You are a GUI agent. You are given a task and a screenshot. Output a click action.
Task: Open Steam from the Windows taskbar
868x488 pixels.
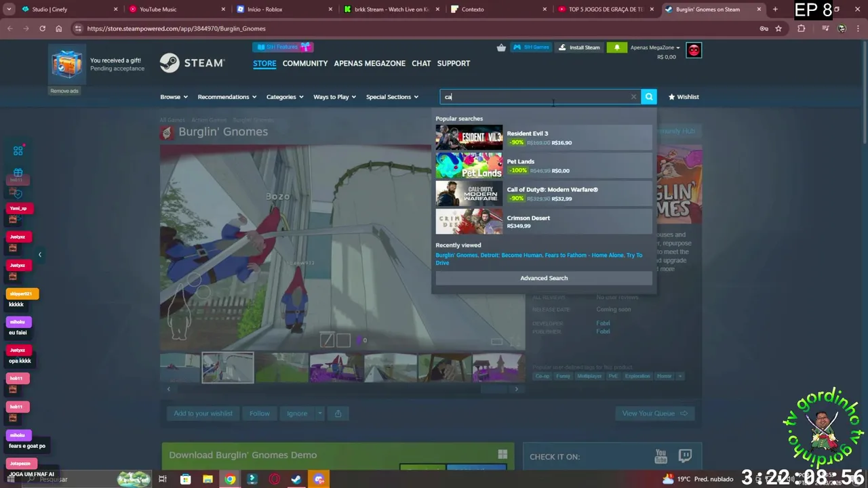(296, 479)
